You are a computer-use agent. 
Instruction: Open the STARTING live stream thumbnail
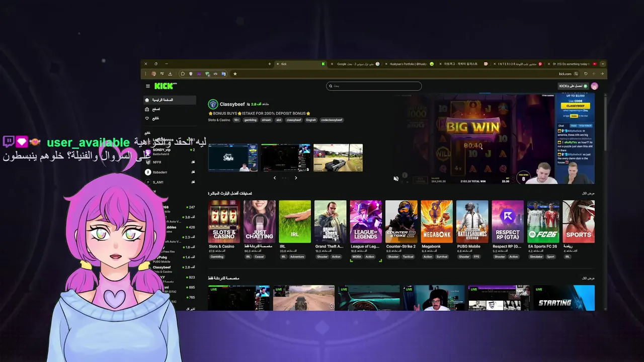click(564, 298)
